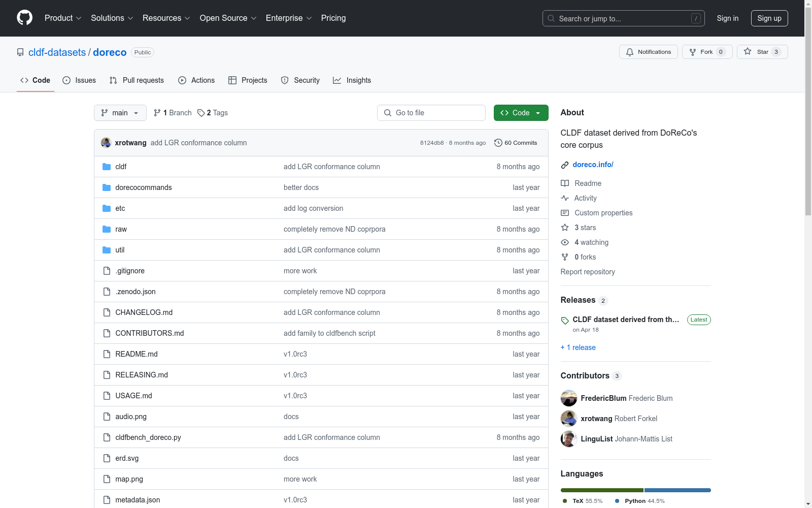Open the main branch selector dropdown
This screenshot has height=508, width=812.
click(120, 113)
